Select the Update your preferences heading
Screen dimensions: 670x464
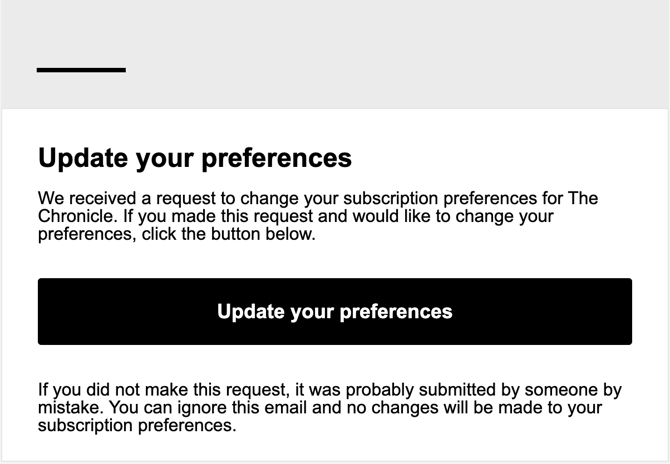pyautogui.click(x=195, y=159)
